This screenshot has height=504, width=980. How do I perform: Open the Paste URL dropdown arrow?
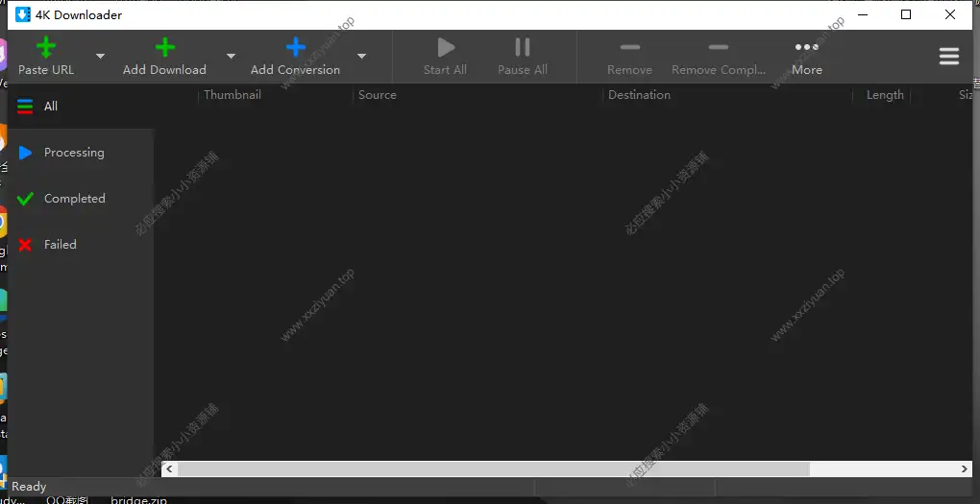[x=100, y=57]
